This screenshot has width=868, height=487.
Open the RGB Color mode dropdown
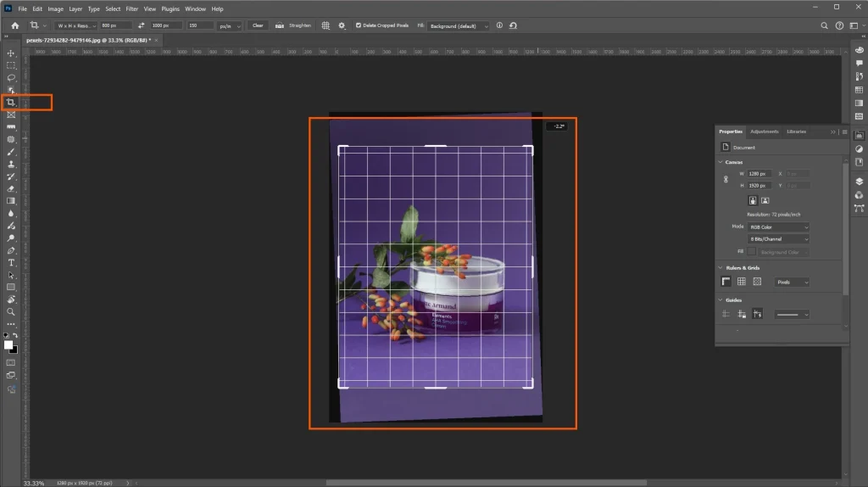tap(778, 227)
